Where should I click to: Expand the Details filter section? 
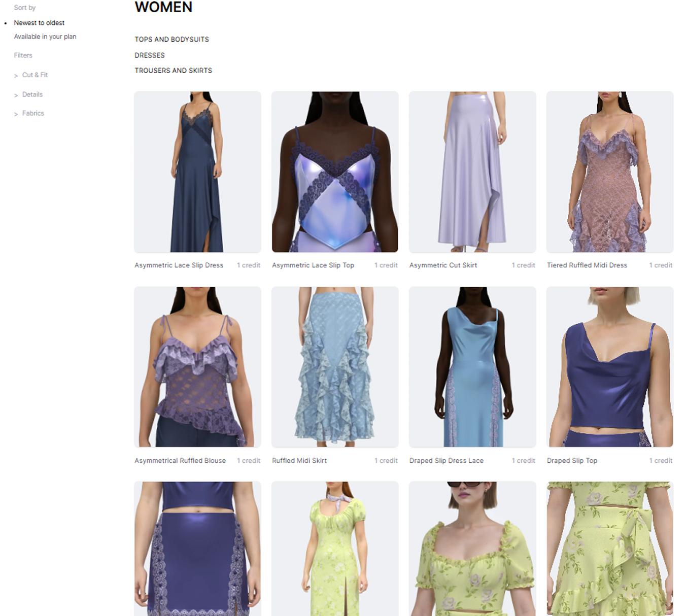tap(32, 94)
